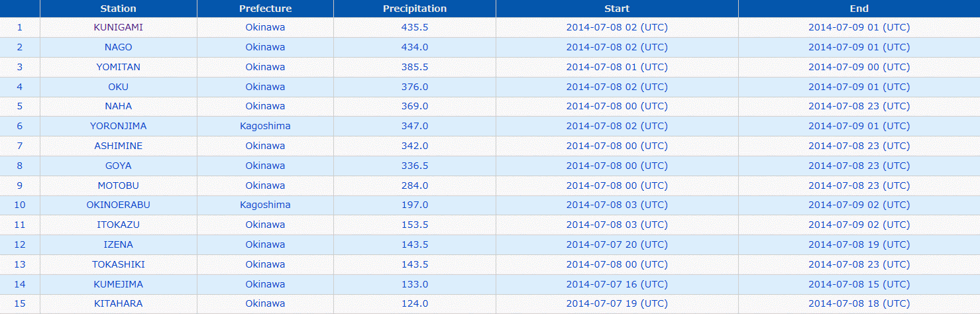Open the OKINOERABU station page

(x=118, y=205)
